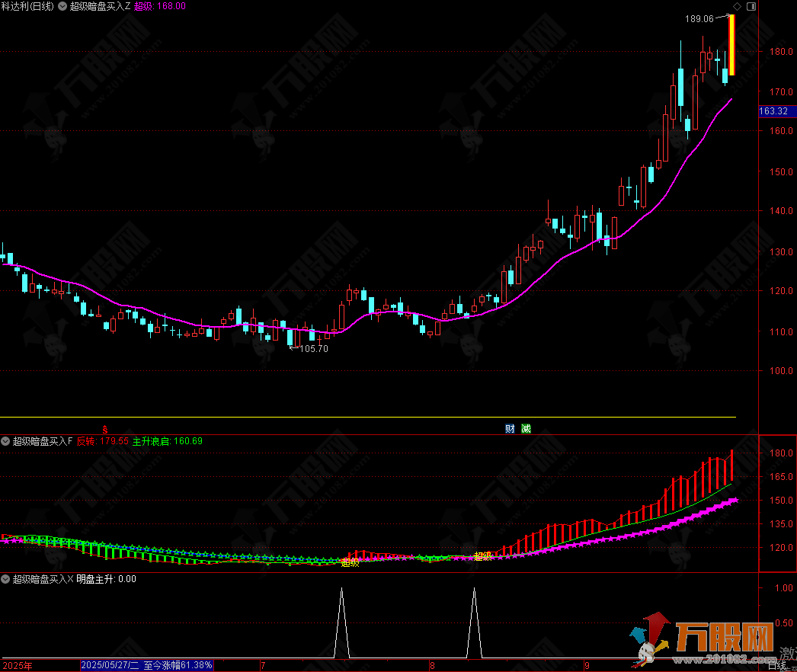797x672 pixels.
Task: Click the 超级: 168.00 value
Action: (159, 6)
